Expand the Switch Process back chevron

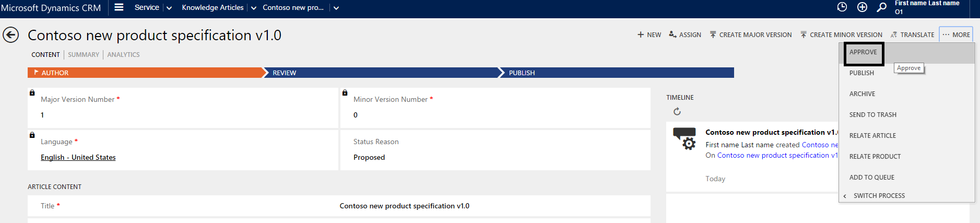click(845, 196)
